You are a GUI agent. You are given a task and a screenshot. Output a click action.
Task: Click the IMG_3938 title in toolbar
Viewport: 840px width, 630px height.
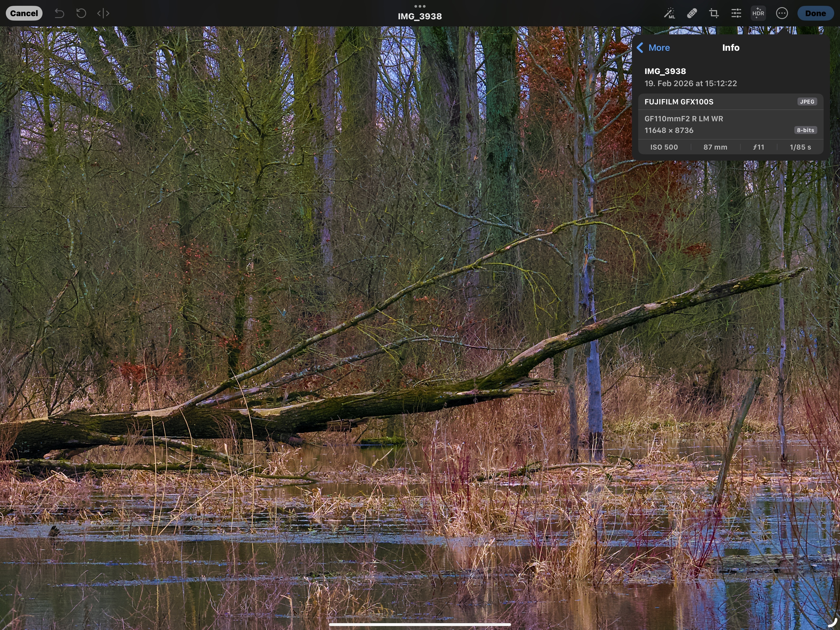tap(420, 16)
